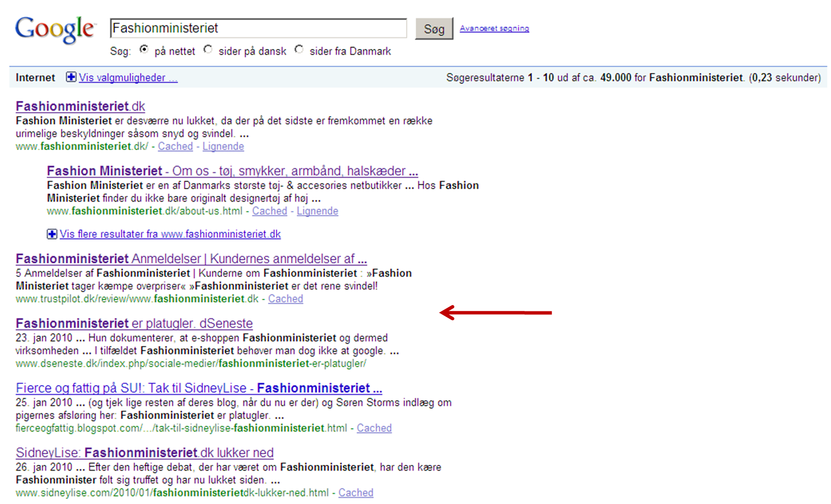Click the plus icon beside Vis flere resultater
The height and width of the screenshot is (504, 831).
[x=52, y=234]
